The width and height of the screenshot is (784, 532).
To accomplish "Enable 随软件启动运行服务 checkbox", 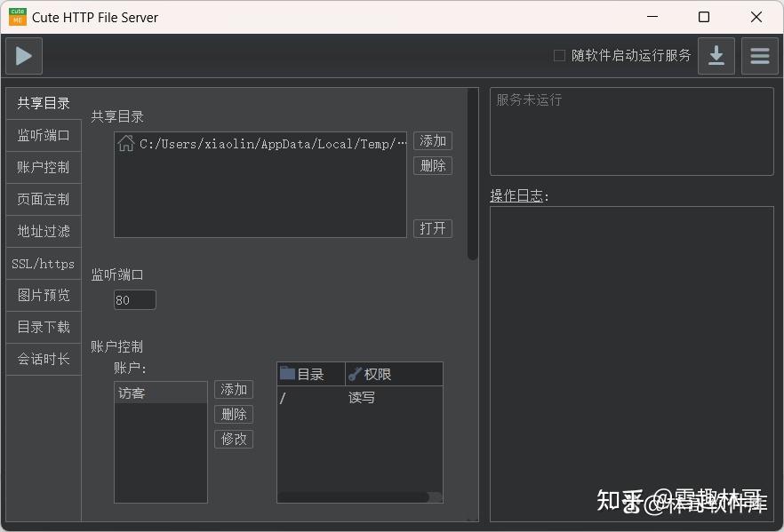I will [559, 54].
